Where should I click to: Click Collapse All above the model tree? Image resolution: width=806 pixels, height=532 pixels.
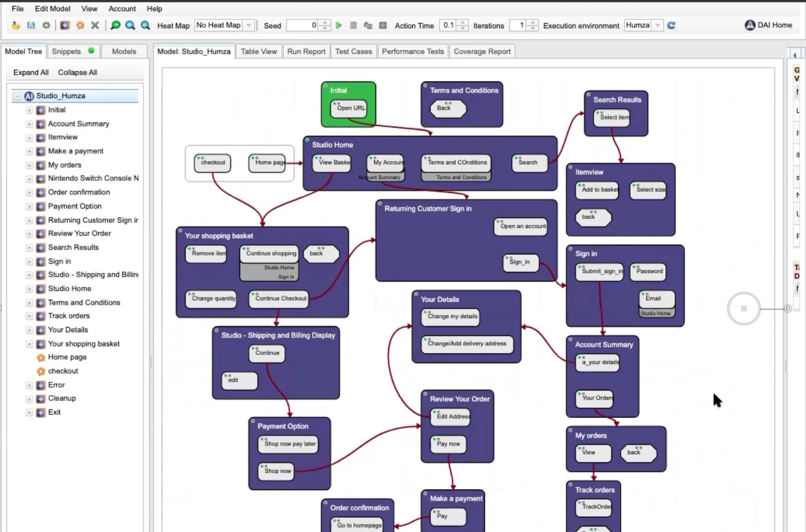click(77, 72)
